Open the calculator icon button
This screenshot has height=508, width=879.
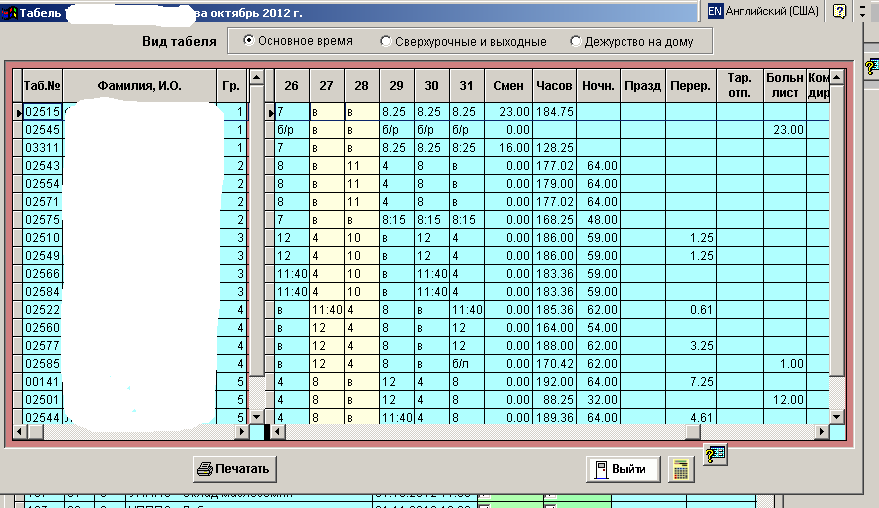click(x=681, y=469)
